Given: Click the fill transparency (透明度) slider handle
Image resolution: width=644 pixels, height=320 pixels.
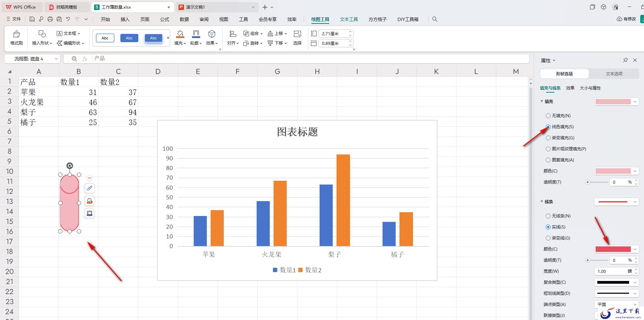Looking at the screenshot, I should (x=587, y=182).
